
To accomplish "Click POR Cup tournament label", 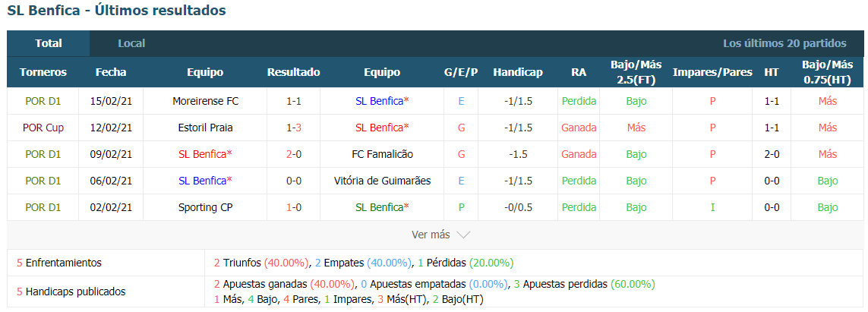I will (43, 128).
